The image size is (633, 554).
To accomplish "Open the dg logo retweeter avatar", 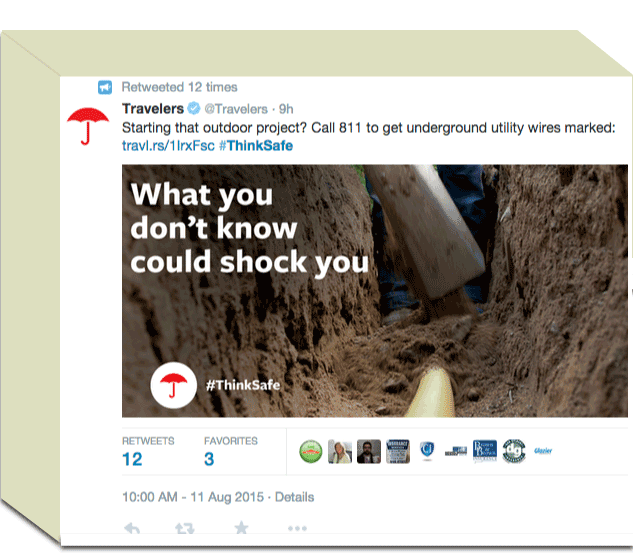I will (x=514, y=451).
